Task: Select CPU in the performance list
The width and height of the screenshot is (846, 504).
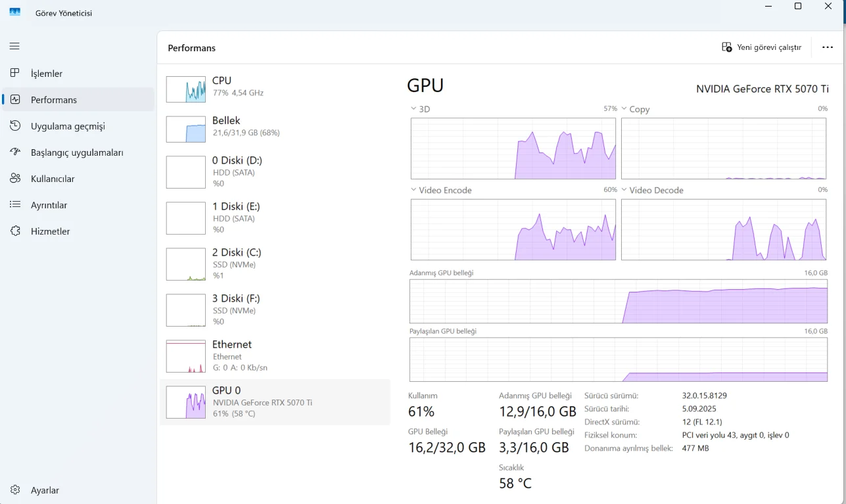Action: coord(274,87)
